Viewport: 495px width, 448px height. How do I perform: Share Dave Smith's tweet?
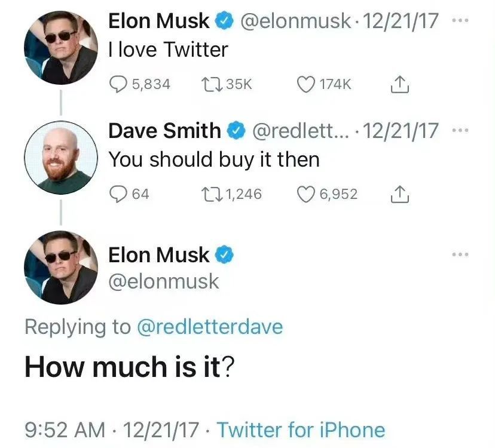point(400,194)
